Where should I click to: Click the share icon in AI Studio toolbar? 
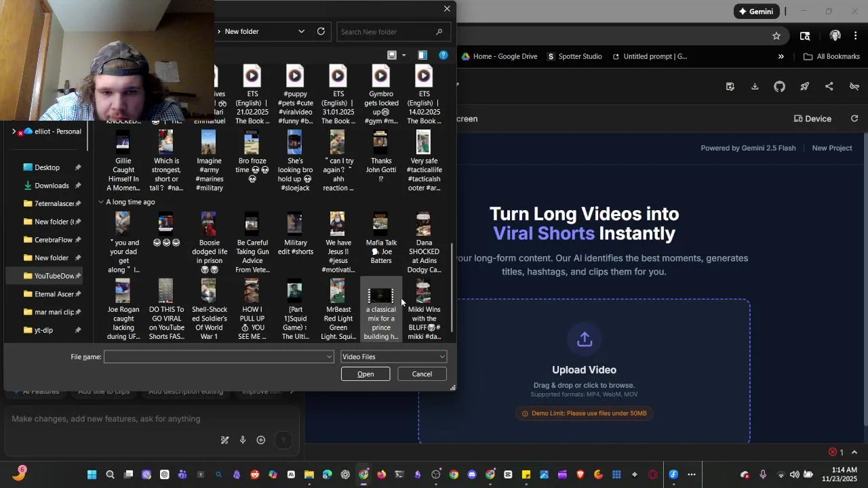829,86
